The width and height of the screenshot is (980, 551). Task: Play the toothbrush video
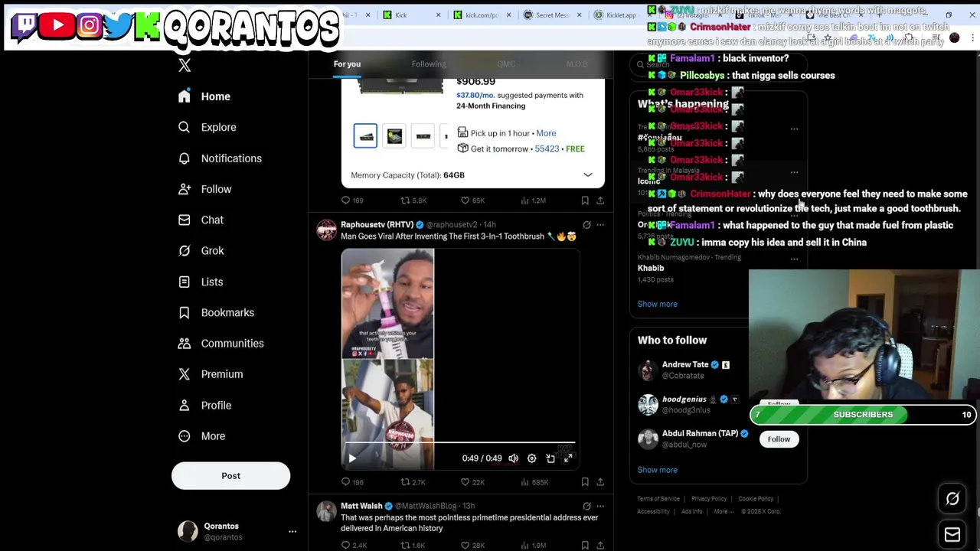(x=352, y=458)
